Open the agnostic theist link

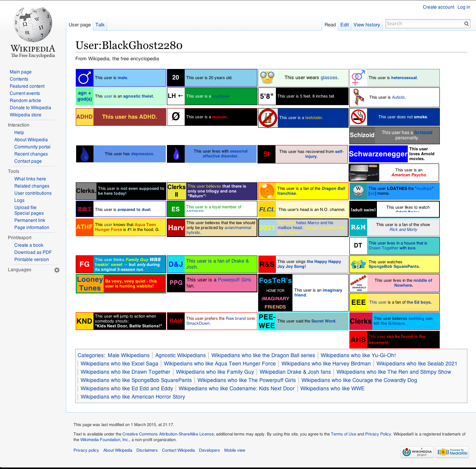tap(138, 96)
